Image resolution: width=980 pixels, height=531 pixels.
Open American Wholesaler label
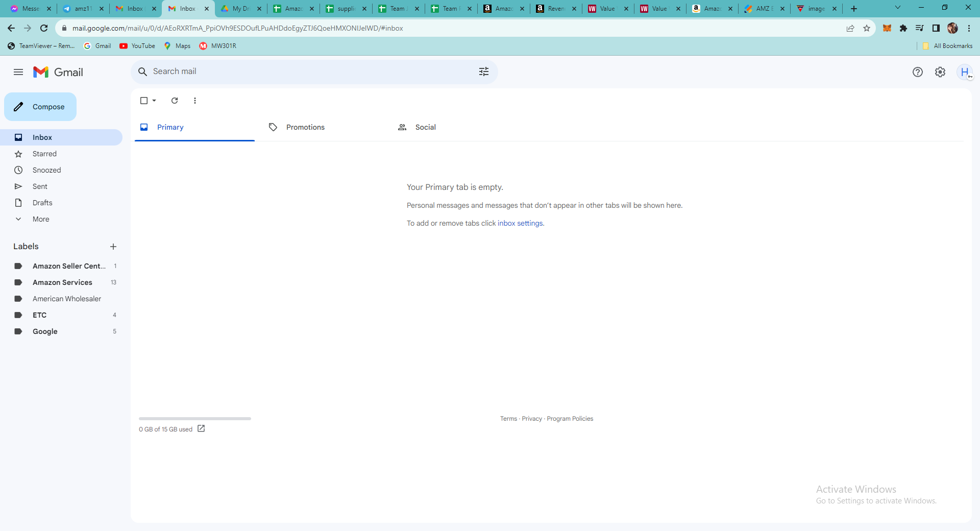point(61,299)
